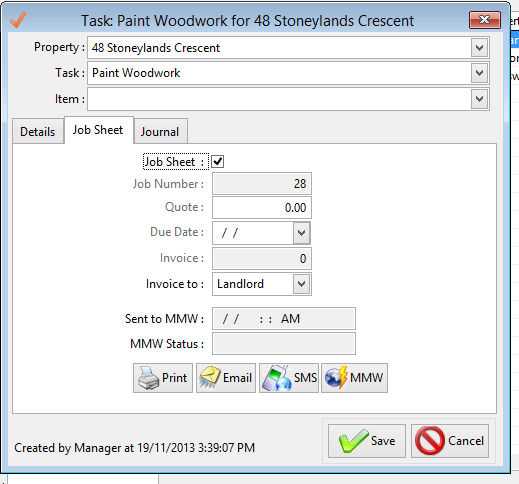The height and width of the screenshot is (484, 519).
Task: Click the Job Number field
Action: pyautogui.click(x=262, y=184)
